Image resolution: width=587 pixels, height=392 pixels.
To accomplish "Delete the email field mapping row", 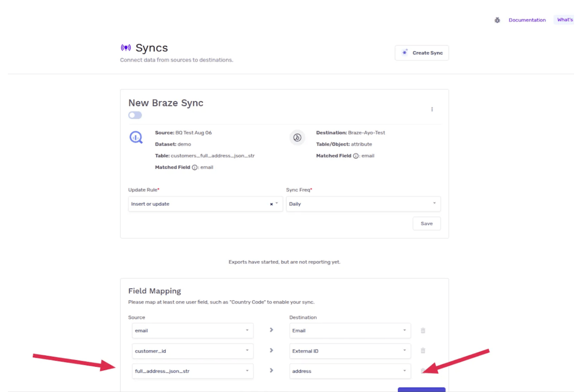I will pyautogui.click(x=423, y=331).
